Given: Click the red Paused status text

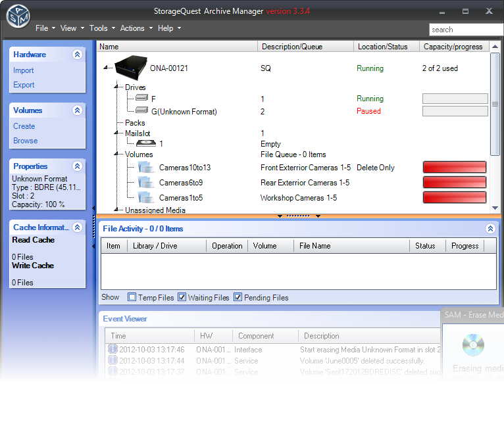Looking at the screenshot, I should point(368,111).
